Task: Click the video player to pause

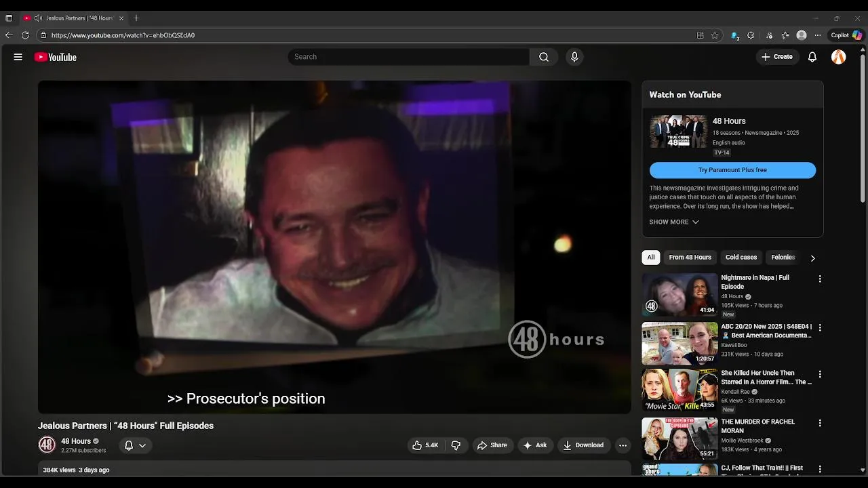Action: click(334, 247)
